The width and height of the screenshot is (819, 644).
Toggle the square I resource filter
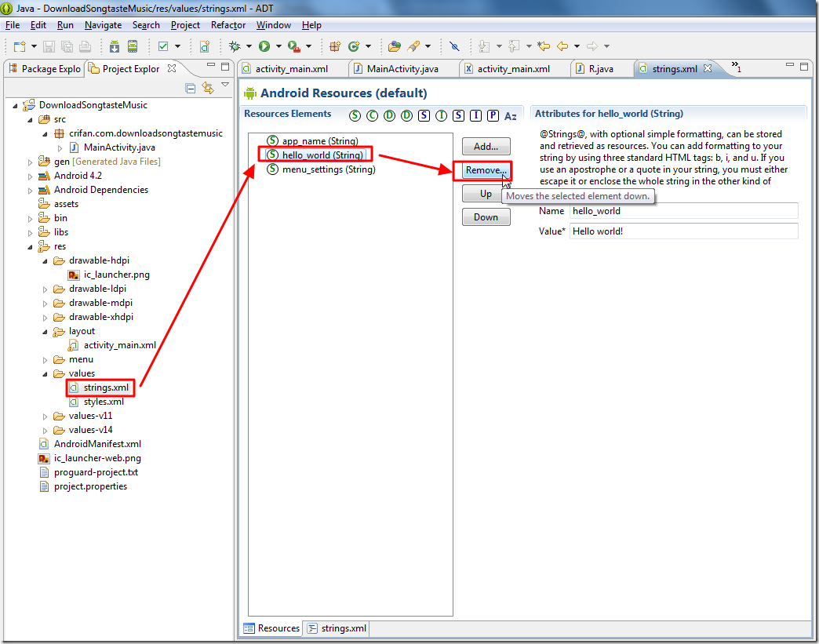point(476,115)
